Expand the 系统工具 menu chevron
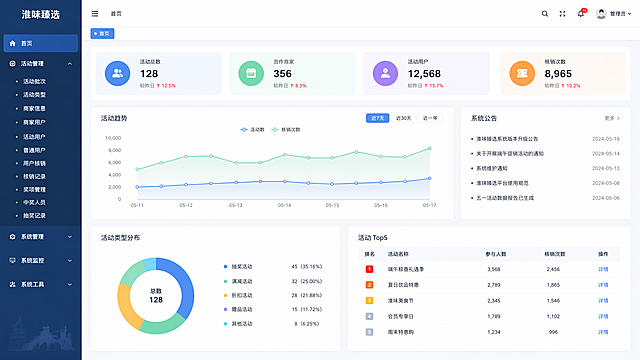Image resolution: width=640 pixels, height=360 pixels. click(x=70, y=284)
